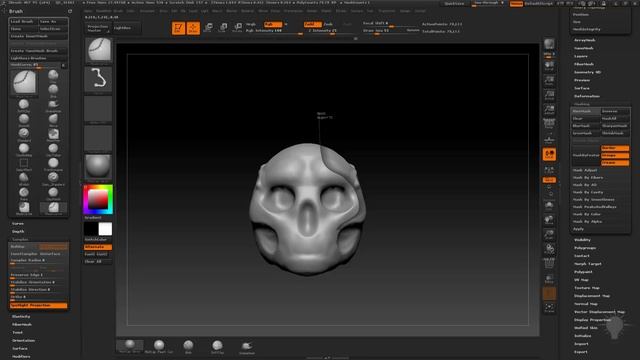Toggle the XYZ rotation button on right shelf
The width and height of the screenshot is (640, 360).
click(x=549, y=180)
